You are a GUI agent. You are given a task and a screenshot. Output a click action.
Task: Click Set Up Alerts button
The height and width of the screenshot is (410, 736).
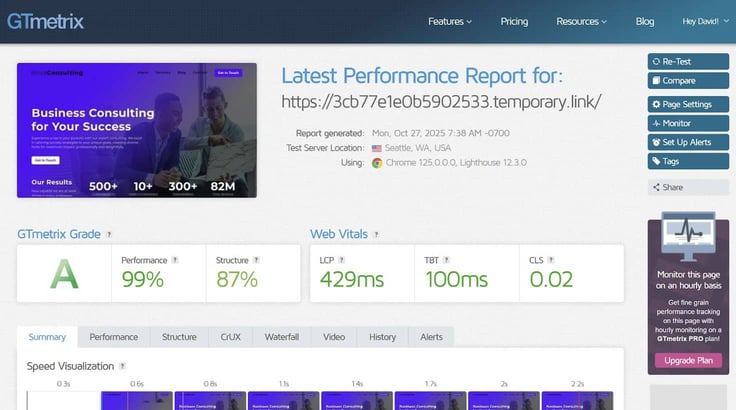[x=688, y=142]
